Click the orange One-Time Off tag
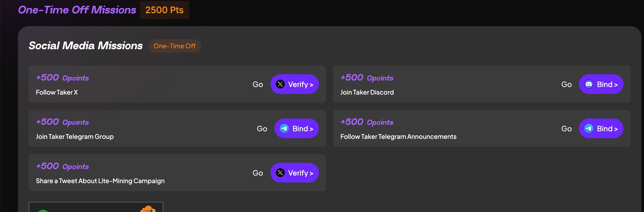 click(x=174, y=46)
